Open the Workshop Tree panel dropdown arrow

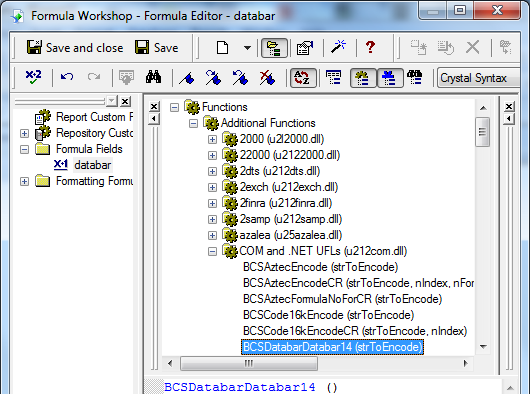point(112,101)
